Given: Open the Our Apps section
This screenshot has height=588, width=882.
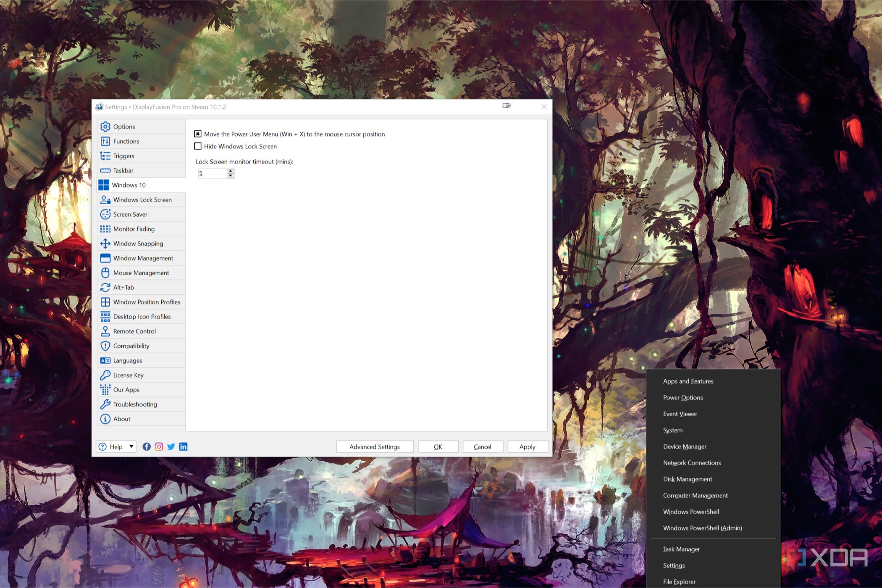Looking at the screenshot, I should pyautogui.click(x=142, y=390).
